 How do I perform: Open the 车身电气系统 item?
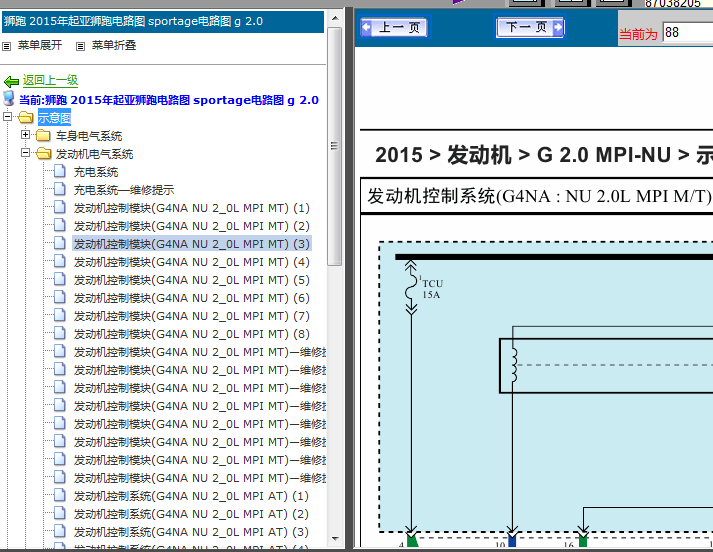(x=89, y=136)
